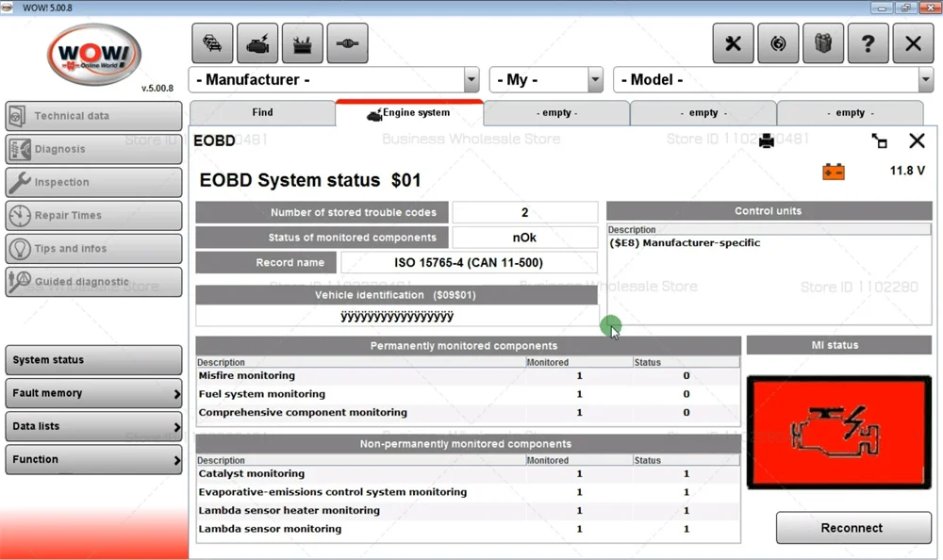This screenshot has width=943, height=560.
Task: Select Lambda sensor heater monitoring row
Action: (x=468, y=511)
